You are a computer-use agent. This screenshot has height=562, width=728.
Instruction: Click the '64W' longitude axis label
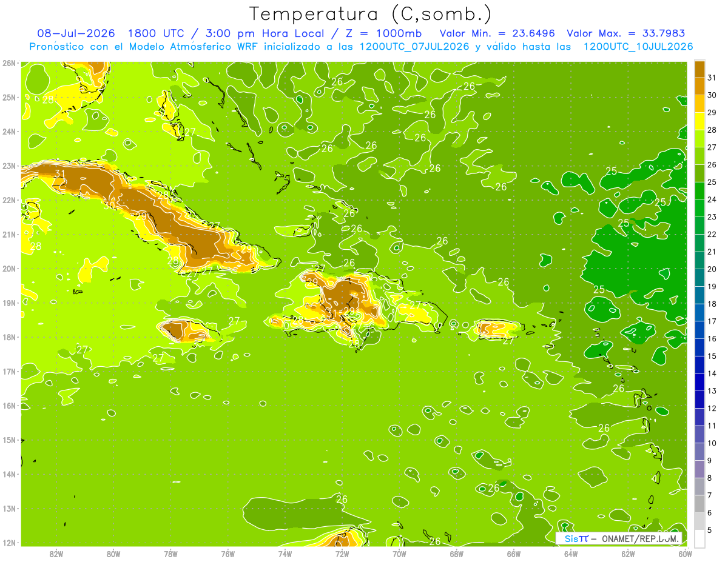[571, 554]
